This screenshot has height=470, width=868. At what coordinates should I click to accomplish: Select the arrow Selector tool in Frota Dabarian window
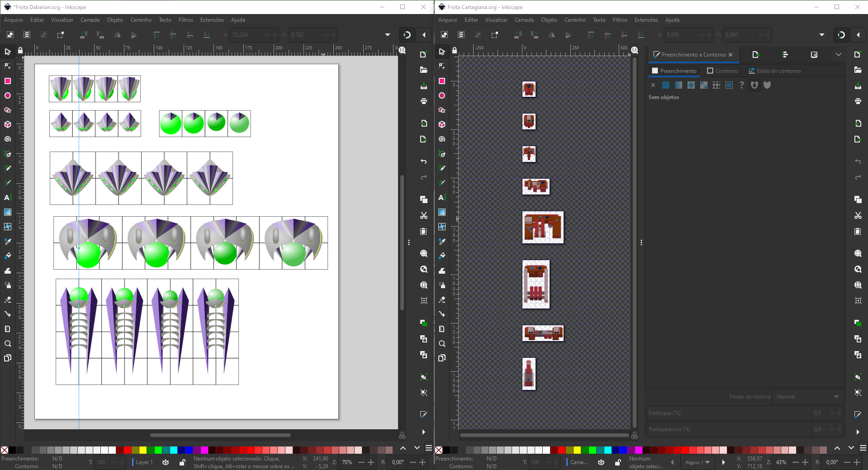coord(7,52)
